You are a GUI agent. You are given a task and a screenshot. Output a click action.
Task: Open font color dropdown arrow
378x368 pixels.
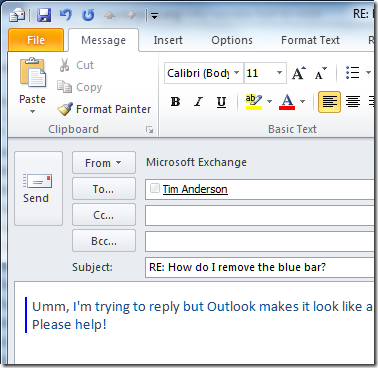[x=303, y=102]
